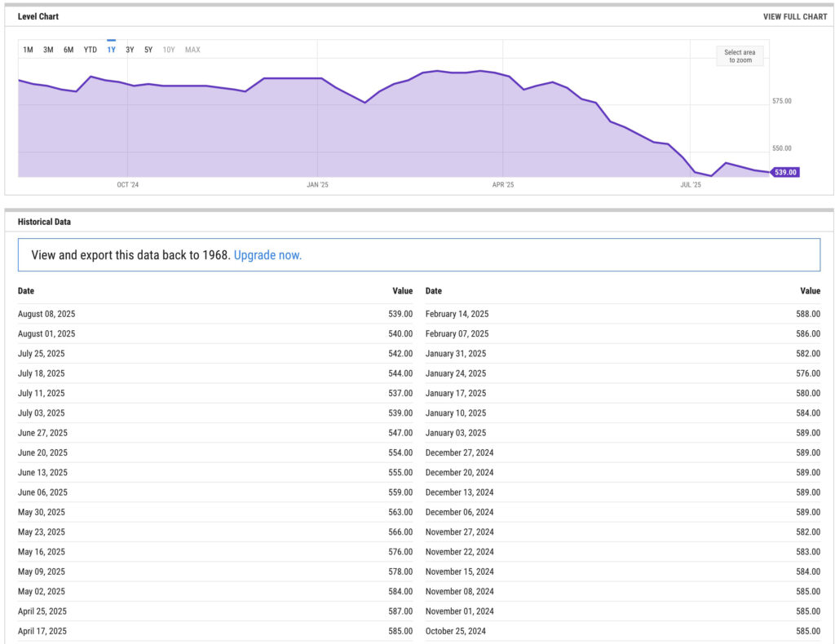Select the May 30, 2025 date

(41, 512)
